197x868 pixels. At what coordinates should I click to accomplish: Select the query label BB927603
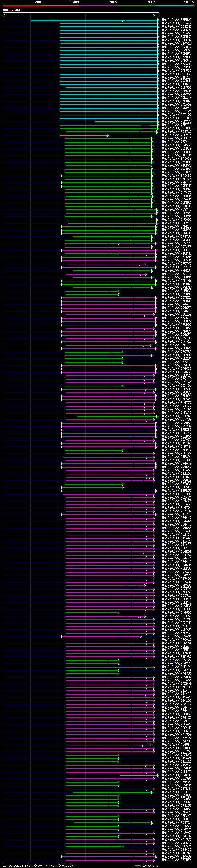[11, 10]
